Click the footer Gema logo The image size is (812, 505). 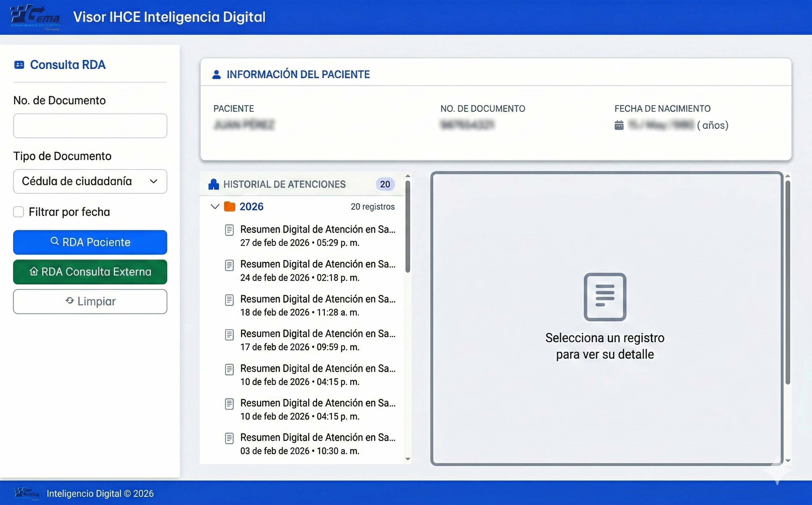click(x=27, y=493)
